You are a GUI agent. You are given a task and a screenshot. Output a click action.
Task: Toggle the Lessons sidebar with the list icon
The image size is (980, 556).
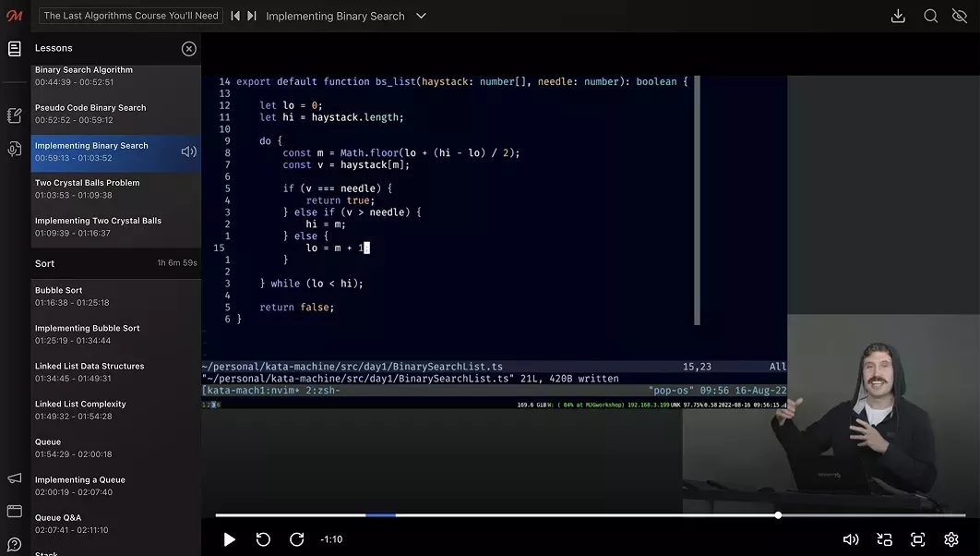point(13,48)
